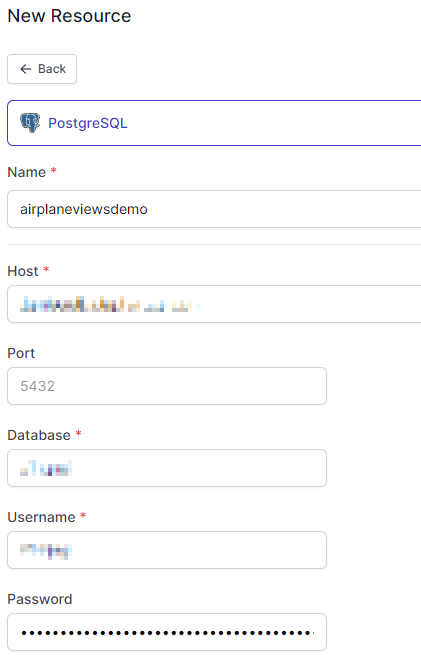The height and width of the screenshot is (661, 421).
Task: Select the PostgreSQL resource type box
Action: 214,123
